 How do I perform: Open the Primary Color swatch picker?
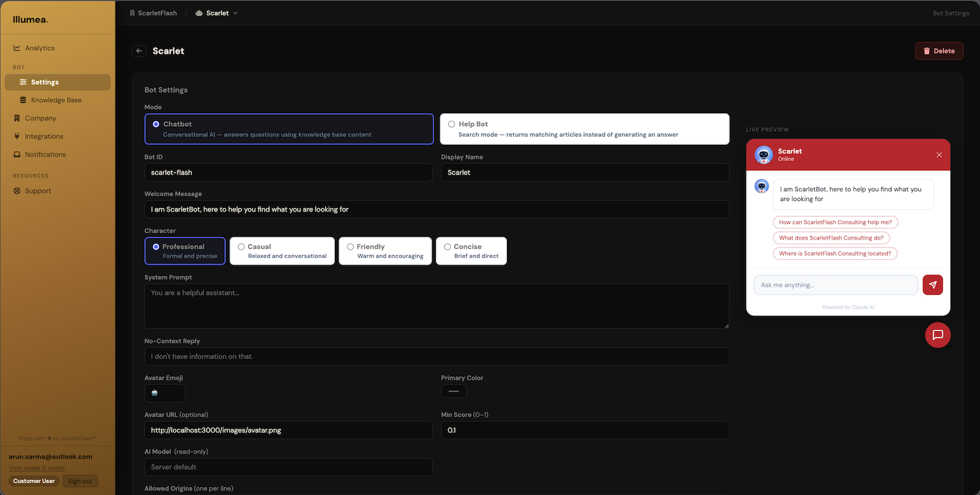pos(454,391)
